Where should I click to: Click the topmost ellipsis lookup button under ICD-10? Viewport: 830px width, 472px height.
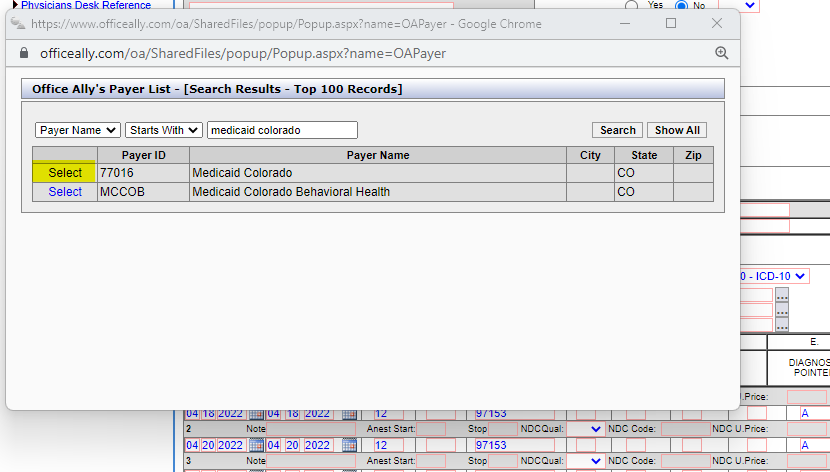coord(782,296)
